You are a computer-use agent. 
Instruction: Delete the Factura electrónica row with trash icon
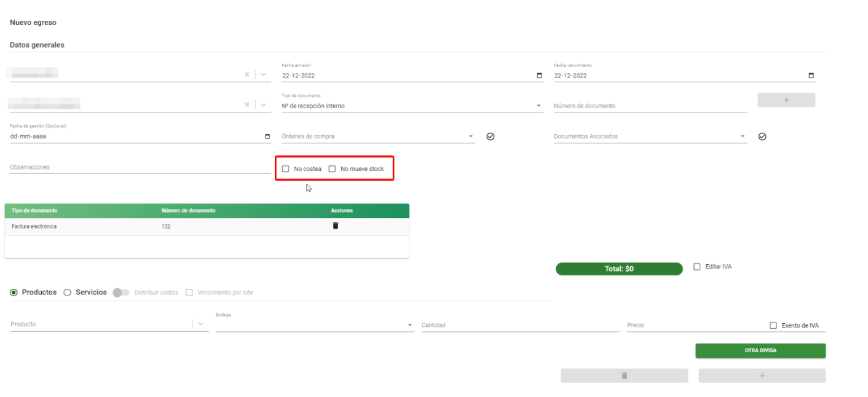tap(335, 226)
